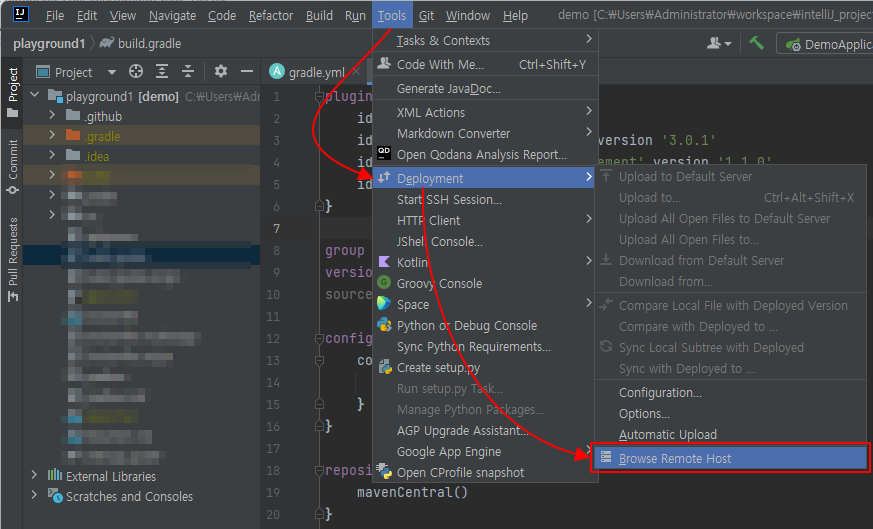
Task: Toggle Automatic Upload item
Action: [x=731, y=435]
